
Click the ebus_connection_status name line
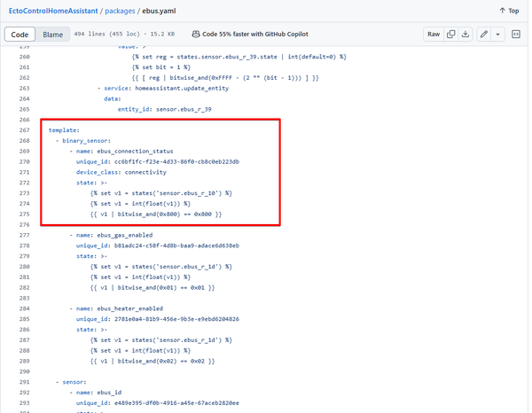click(135, 152)
